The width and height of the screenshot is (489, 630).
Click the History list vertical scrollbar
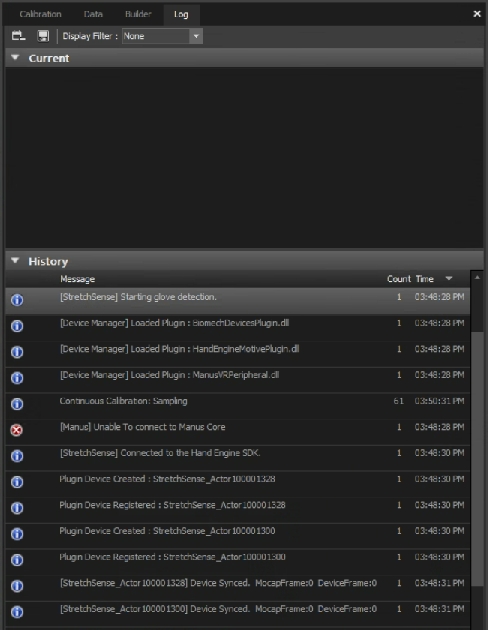[477, 458]
